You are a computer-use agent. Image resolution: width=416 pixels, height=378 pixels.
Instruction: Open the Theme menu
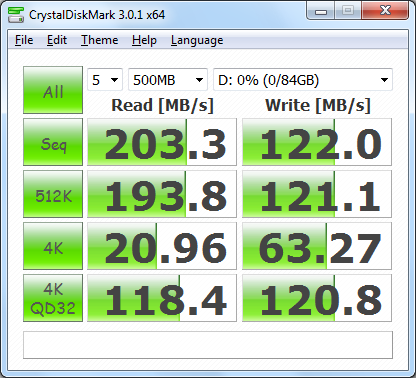(100, 40)
